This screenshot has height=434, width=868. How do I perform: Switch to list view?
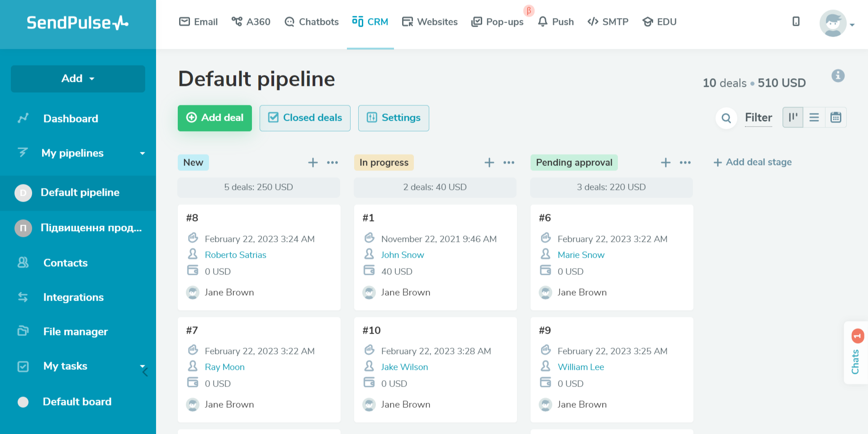pos(814,118)
